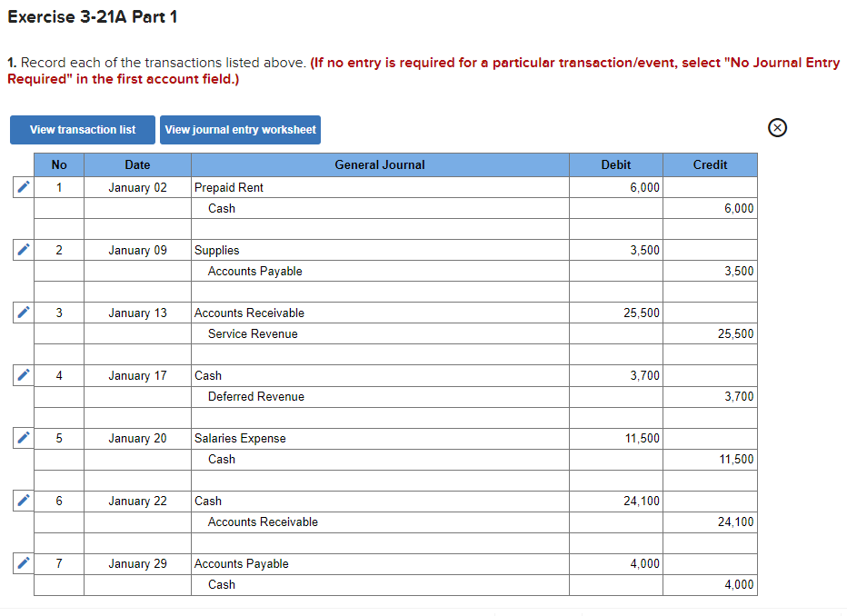The height and width of the screenshot is (616, 847).
Task: Click the 25,500 credit cell for Service Revenue
Action: [711, 333]
